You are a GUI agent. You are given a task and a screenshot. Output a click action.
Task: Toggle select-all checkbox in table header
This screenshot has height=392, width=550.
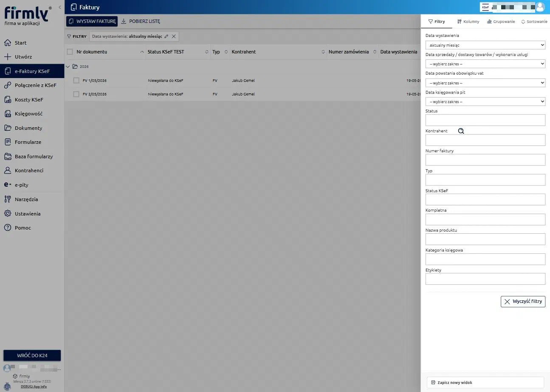(x=70, y=52)
